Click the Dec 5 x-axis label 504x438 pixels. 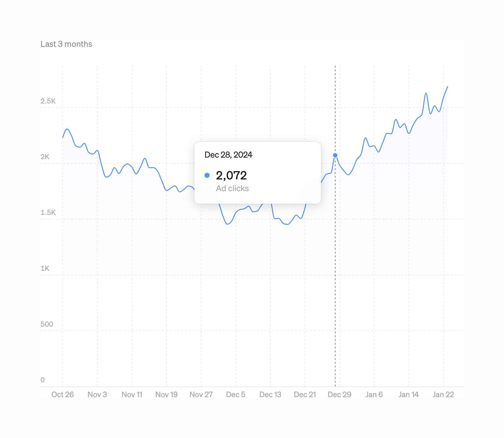coord(236,395)
